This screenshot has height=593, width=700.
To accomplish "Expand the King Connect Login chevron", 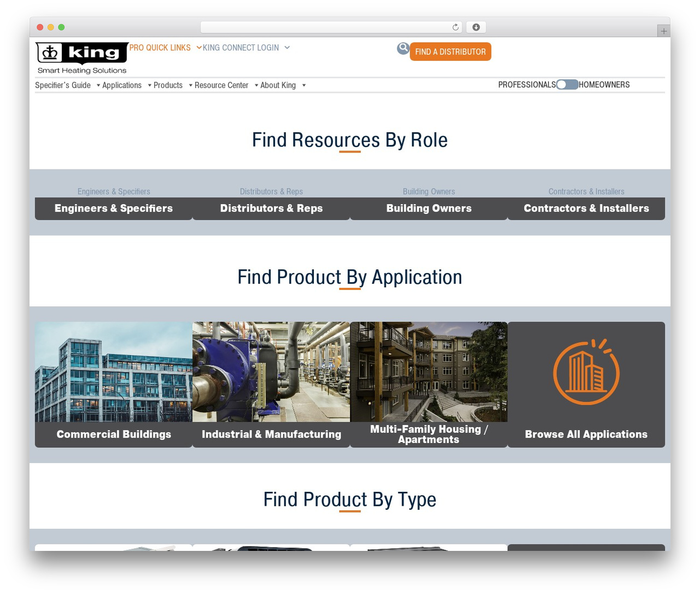I will pyautogui.click(x=287, y=48).
